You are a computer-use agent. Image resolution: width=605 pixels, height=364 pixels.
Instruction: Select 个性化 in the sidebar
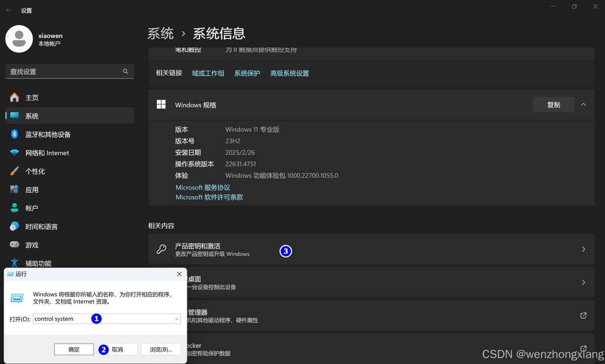point(70,171)
